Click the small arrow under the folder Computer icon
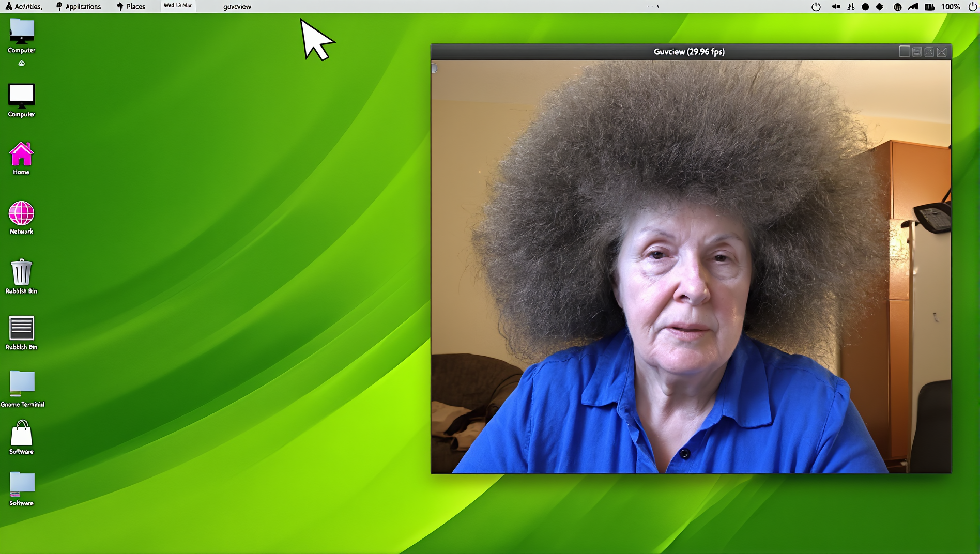Viewport: 980px width, 554px height. tap(22, 63)
